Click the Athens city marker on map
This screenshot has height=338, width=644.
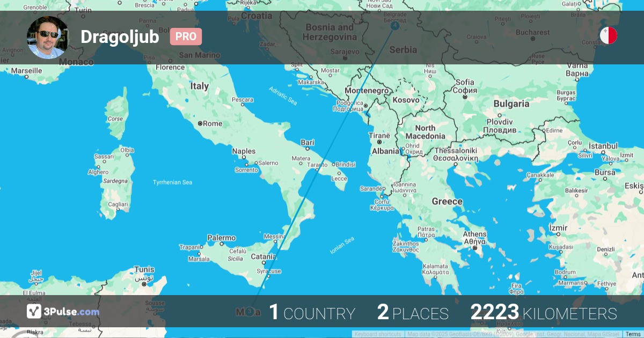point(474,241)
